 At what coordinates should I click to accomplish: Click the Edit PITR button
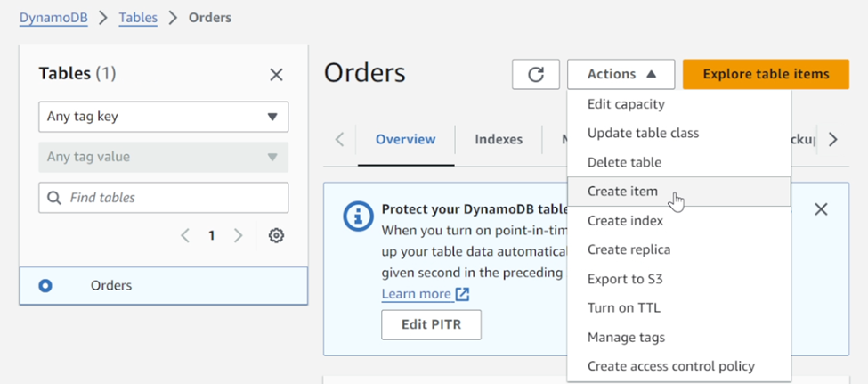431,324
